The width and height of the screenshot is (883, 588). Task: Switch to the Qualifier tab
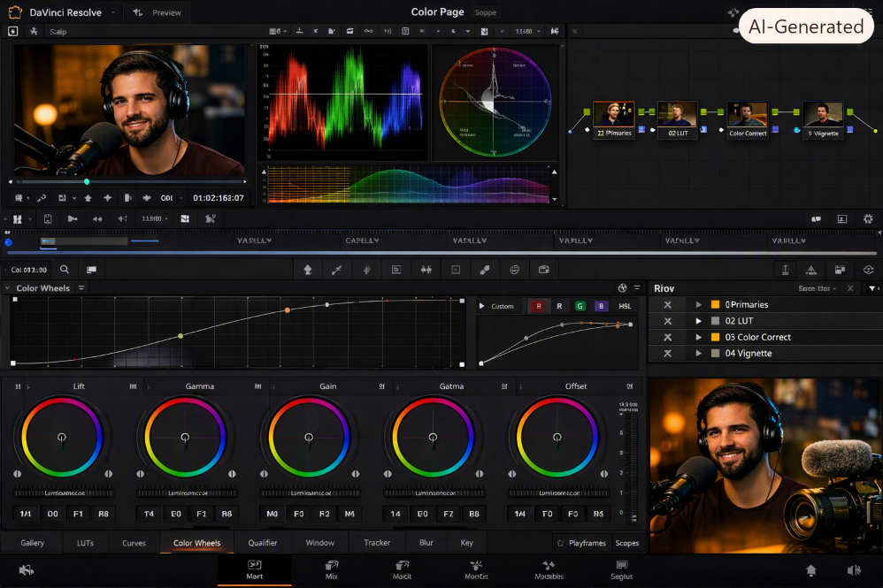click(x=263, y=543)
